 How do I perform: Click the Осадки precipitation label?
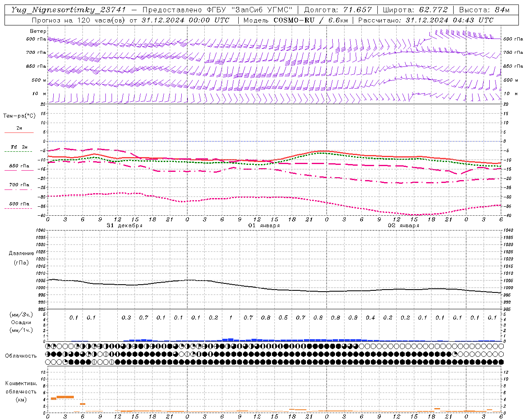click(21, 322)
